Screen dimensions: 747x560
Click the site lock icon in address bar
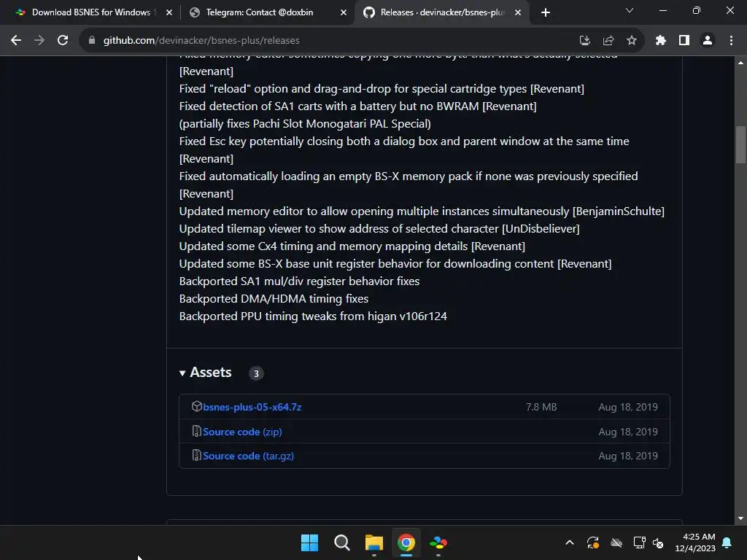92,41
